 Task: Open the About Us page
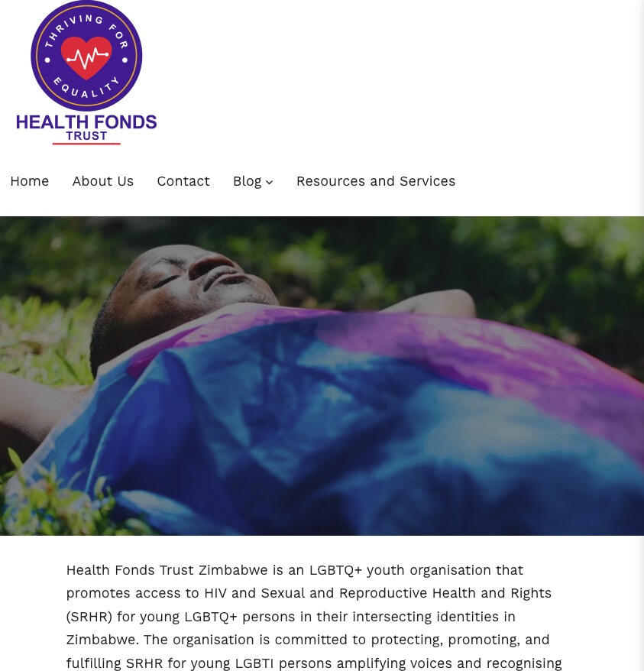102,181
